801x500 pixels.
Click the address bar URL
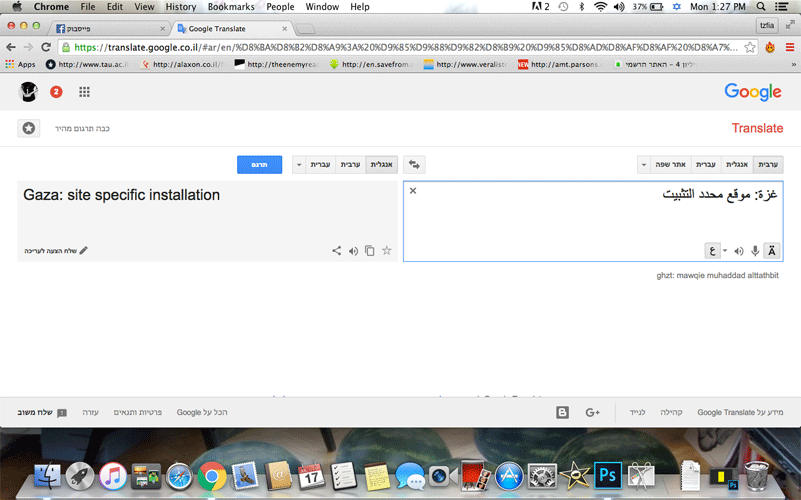[406, 47]
